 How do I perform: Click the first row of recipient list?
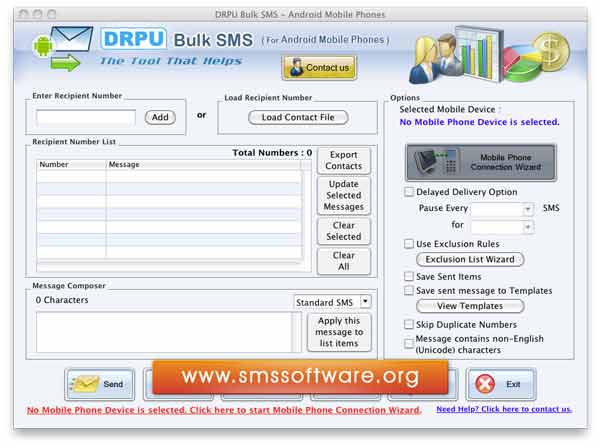click(169, 176)
